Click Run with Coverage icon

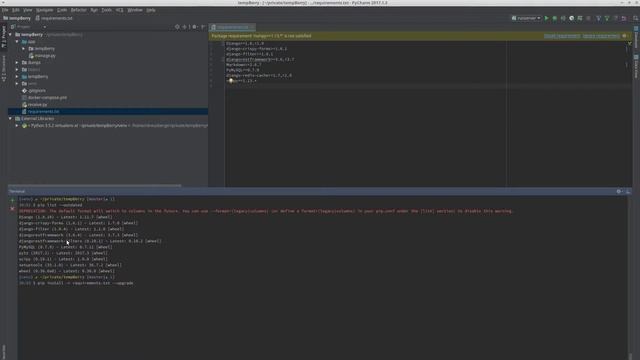563,18
